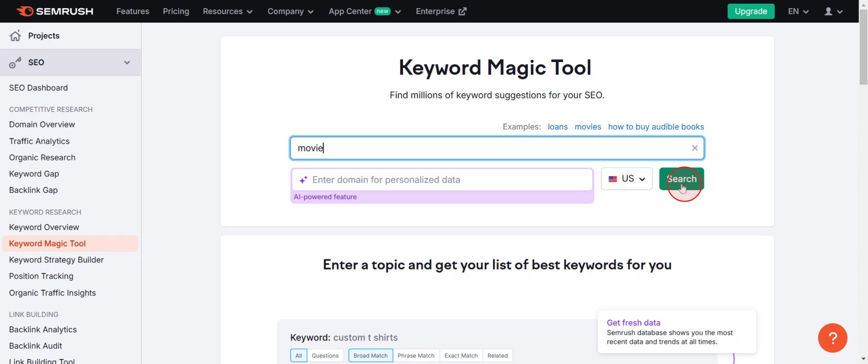Open Pricing in the top navigation
The width and height of the screenshot is (868, 364).
(x=176, y=12)
